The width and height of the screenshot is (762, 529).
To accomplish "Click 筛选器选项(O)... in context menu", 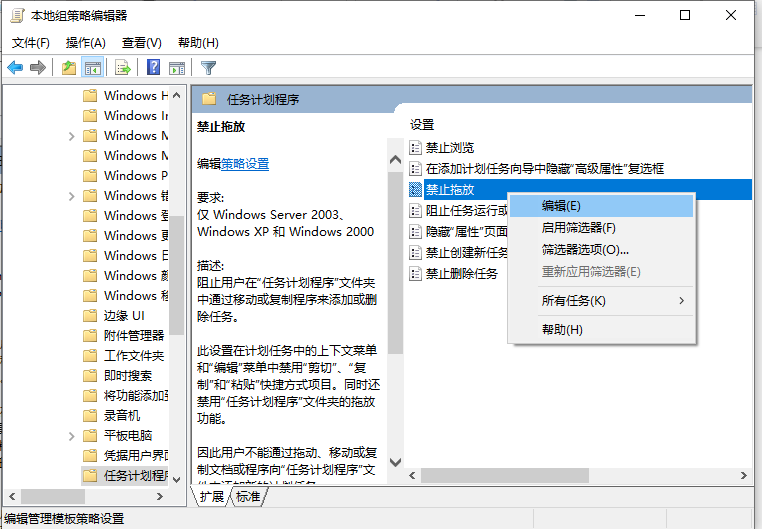I will (x=585, y=250).
